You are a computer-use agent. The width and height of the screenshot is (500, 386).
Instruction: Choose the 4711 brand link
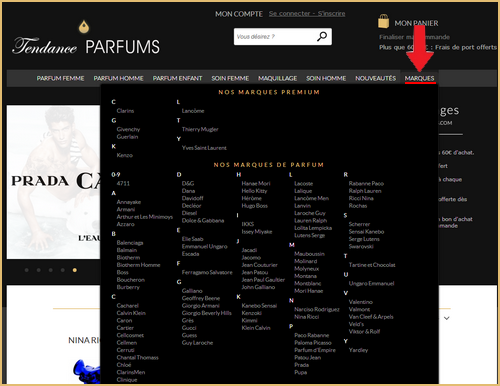click(x=123, y=183)
